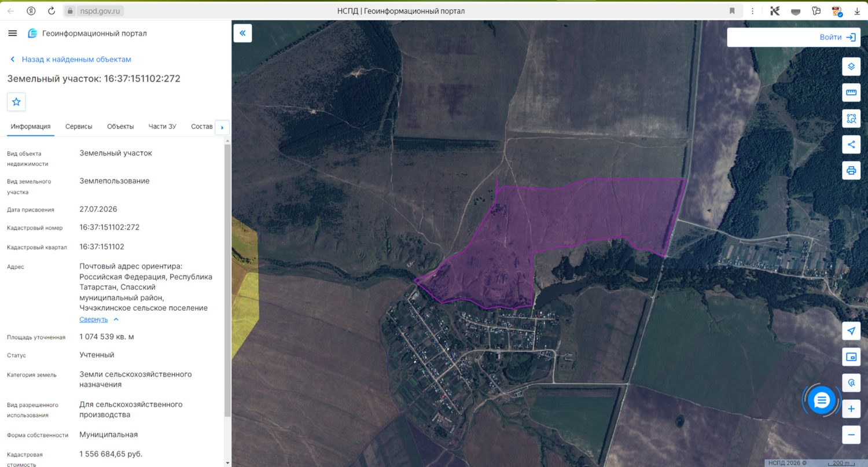Switch to the Сервисы tab
868x467 pixels.
tap(79, 126)
